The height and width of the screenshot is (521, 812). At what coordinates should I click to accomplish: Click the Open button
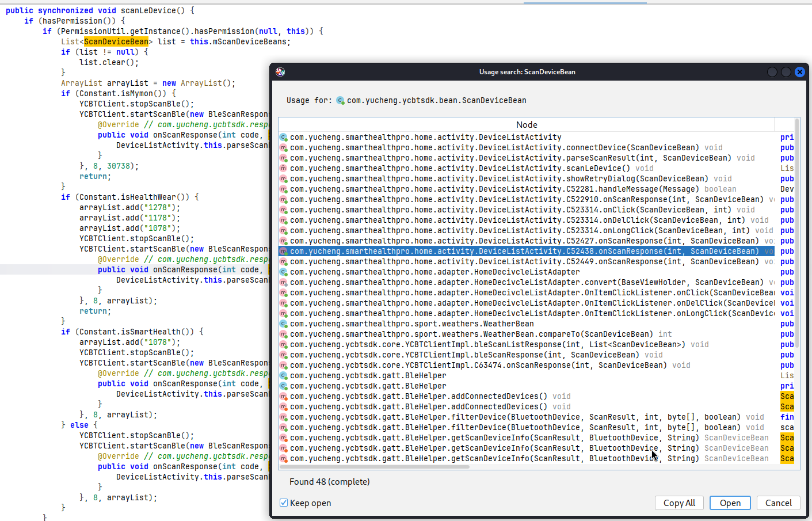pyautogui.click(x=730, y=503)
